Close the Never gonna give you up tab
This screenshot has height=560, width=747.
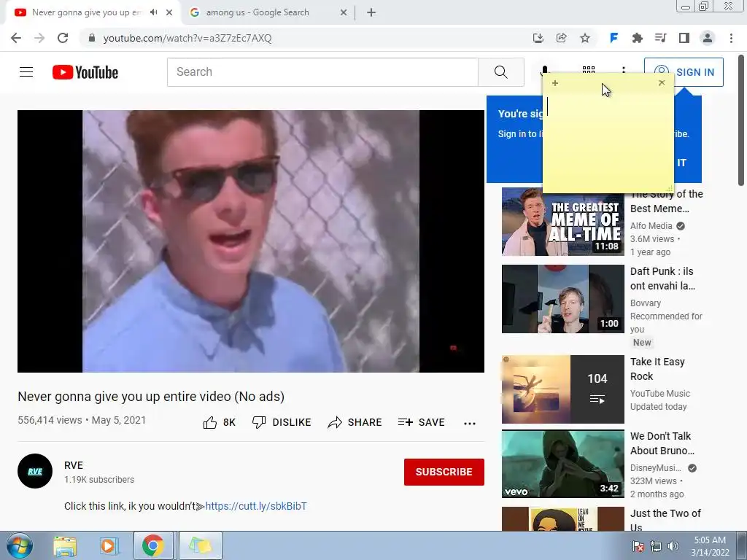[x=169, y=13]
